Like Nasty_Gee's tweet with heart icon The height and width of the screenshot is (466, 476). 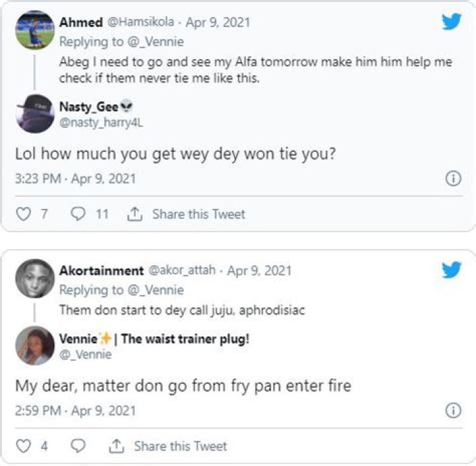[23, 214]
